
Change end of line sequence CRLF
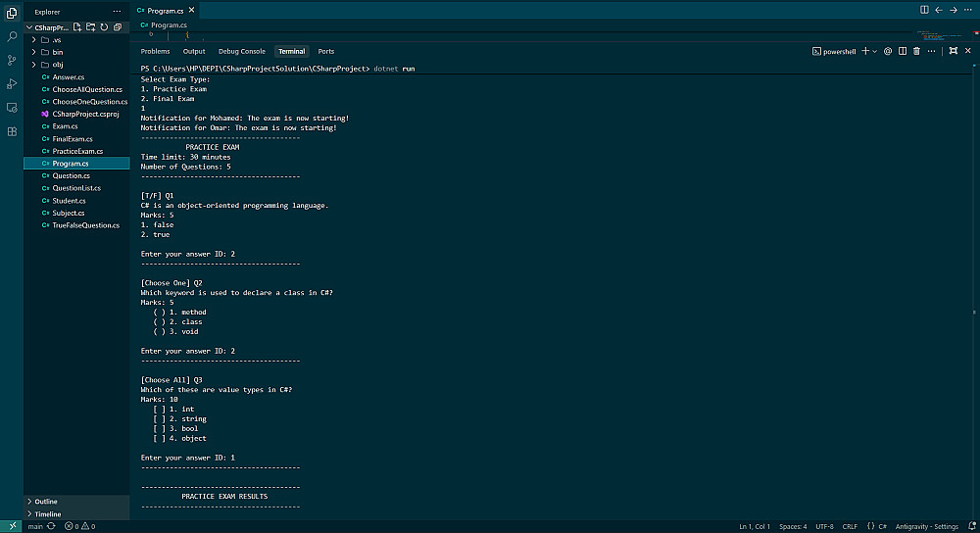tap(850, 527)
